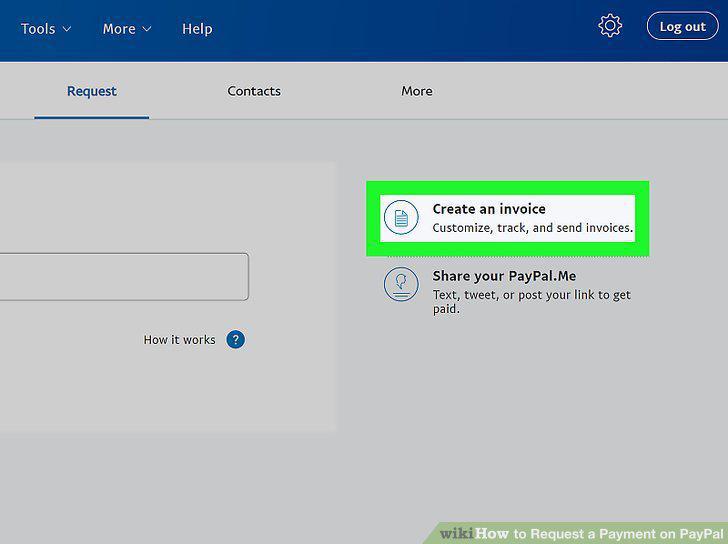Screen dimensions: 728x544
Task: Click the PayPal.Me share icon
Action: pos(401,284)
